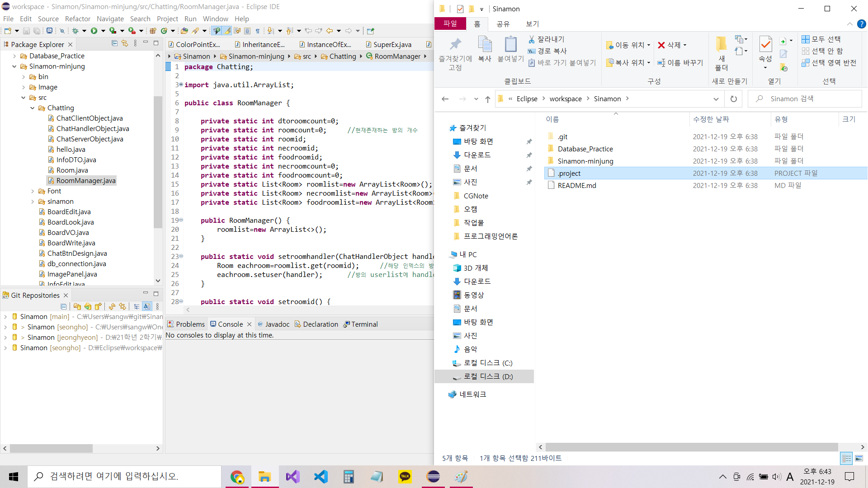Toggle Mark Occurrences highlighter button
Image resolution: width=868 pixels, height=488 pixels.
(227, 31)
